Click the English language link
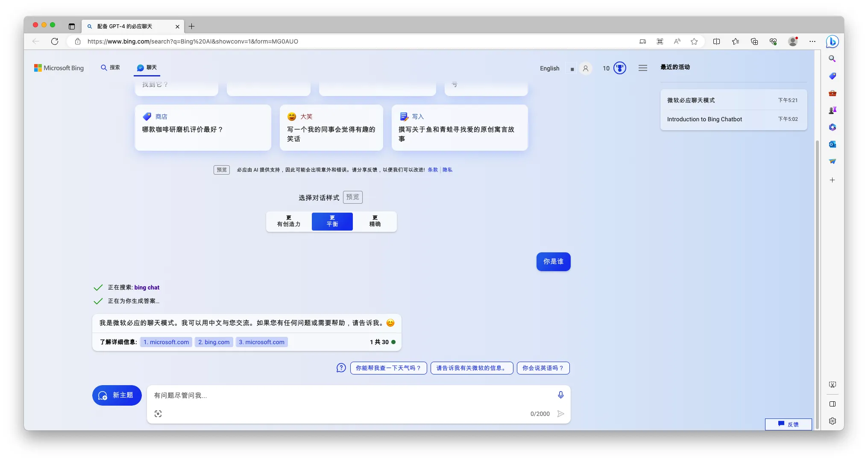The image size is (868, 462). click(549, 68)
